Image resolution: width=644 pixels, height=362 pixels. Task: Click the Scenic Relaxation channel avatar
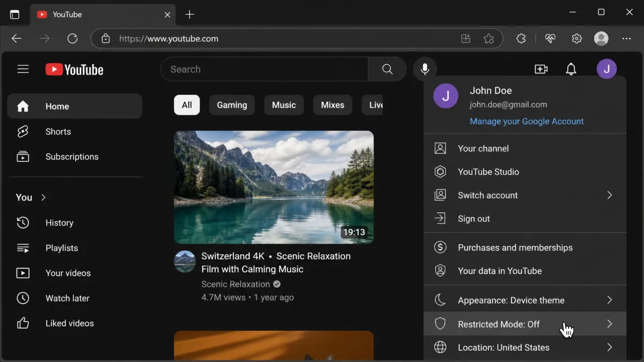185,262
